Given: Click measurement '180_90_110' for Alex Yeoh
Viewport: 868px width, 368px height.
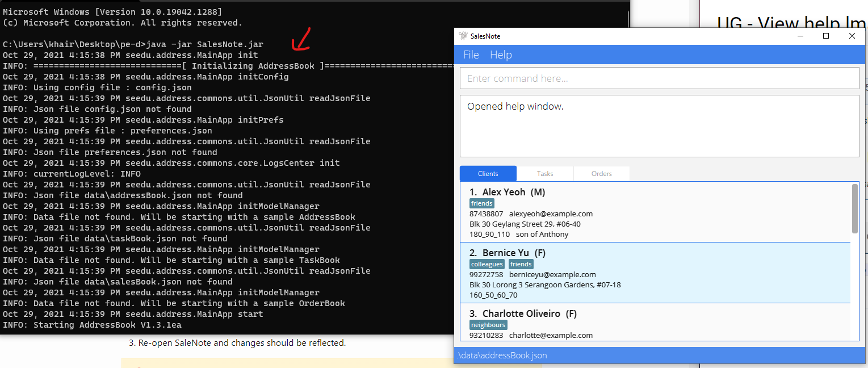Looking at the screenshot, I should (x=489, y=234).
